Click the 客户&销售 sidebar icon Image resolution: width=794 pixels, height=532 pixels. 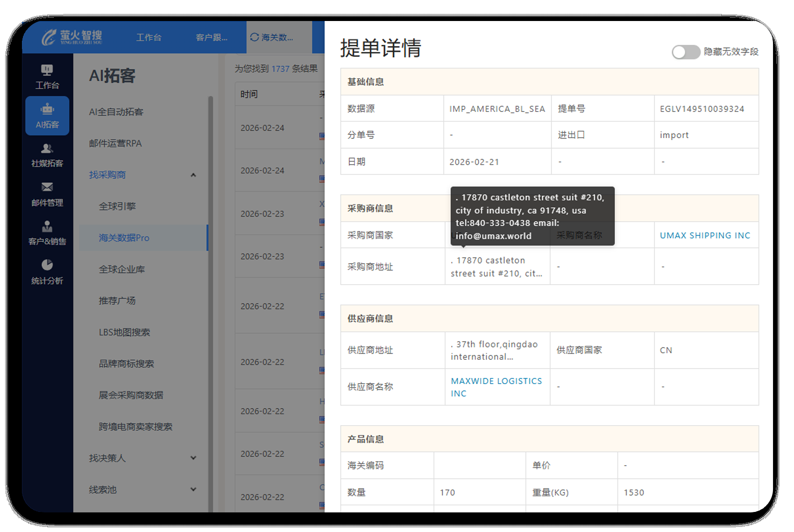point(47,227)
